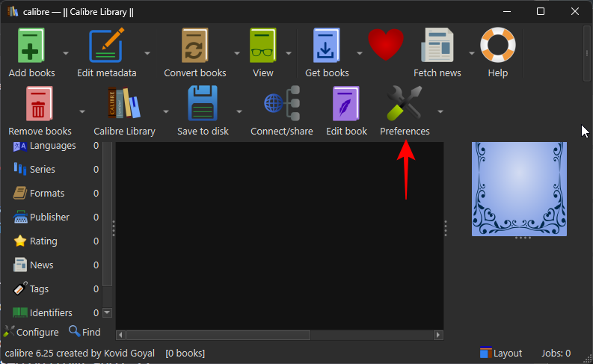593x364 pixels.
Task: Open the Help lifebuoy icon
Action: coord(498,45)
